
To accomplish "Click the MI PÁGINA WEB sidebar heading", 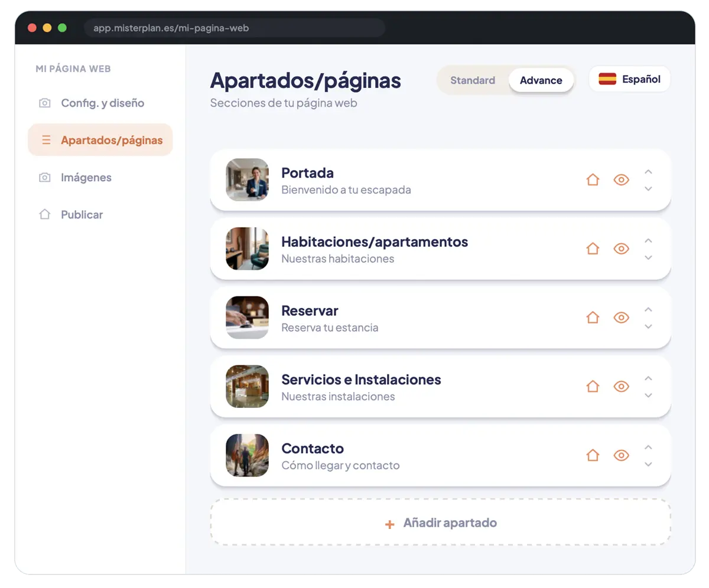I will click(73, 68).
